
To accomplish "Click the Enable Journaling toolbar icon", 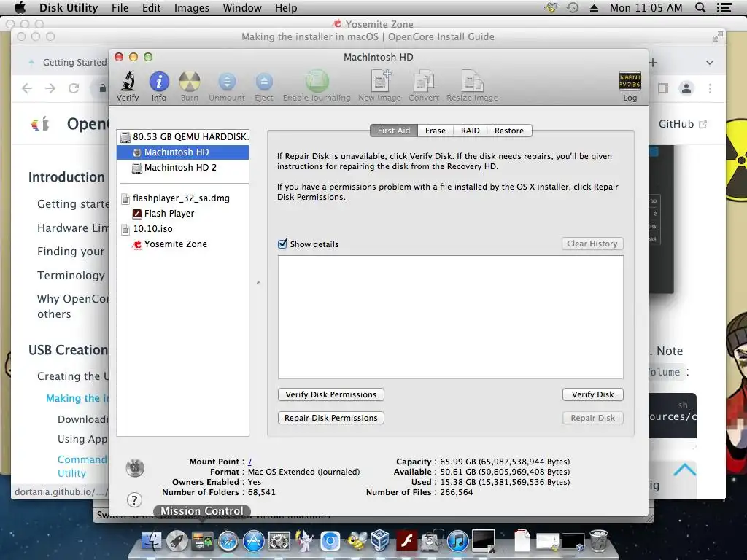I will 317,82.
